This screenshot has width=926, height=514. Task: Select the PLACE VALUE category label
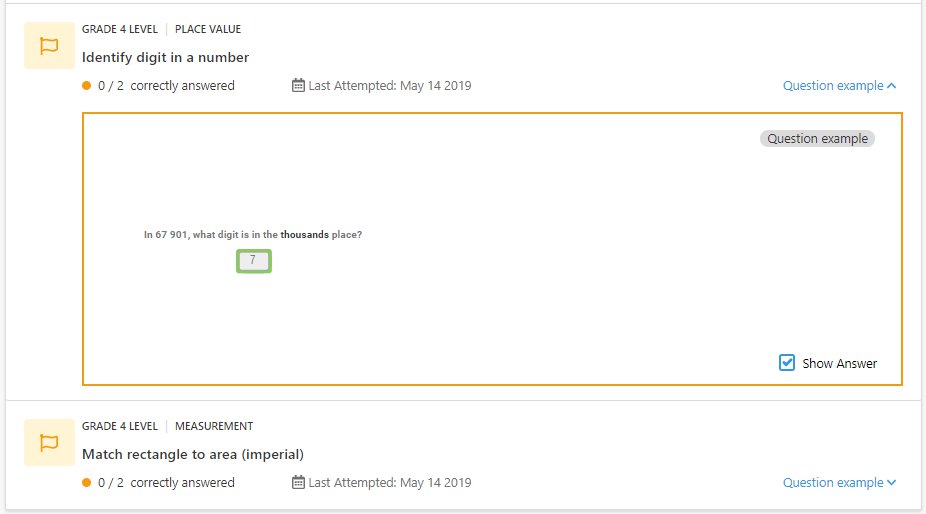click(208, 29)
